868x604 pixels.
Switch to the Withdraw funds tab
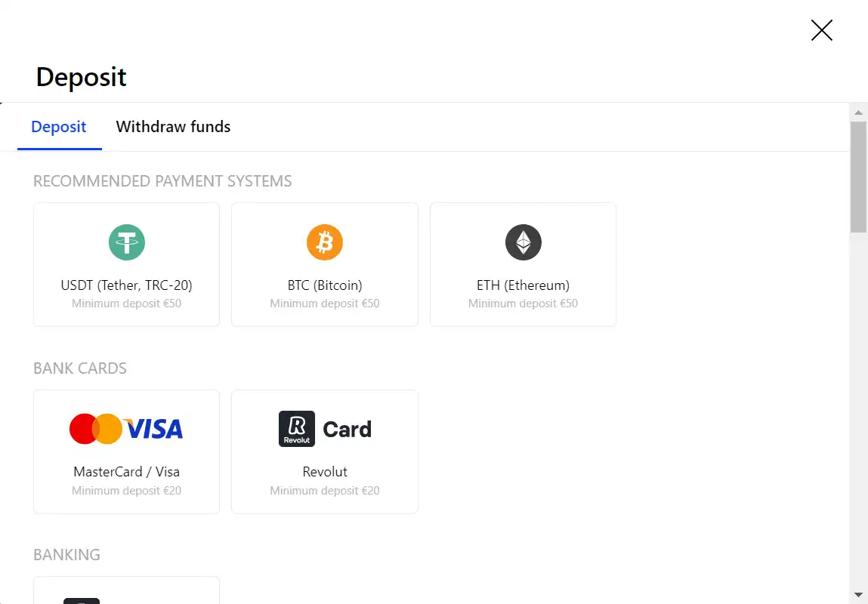[x=173, y=127]
